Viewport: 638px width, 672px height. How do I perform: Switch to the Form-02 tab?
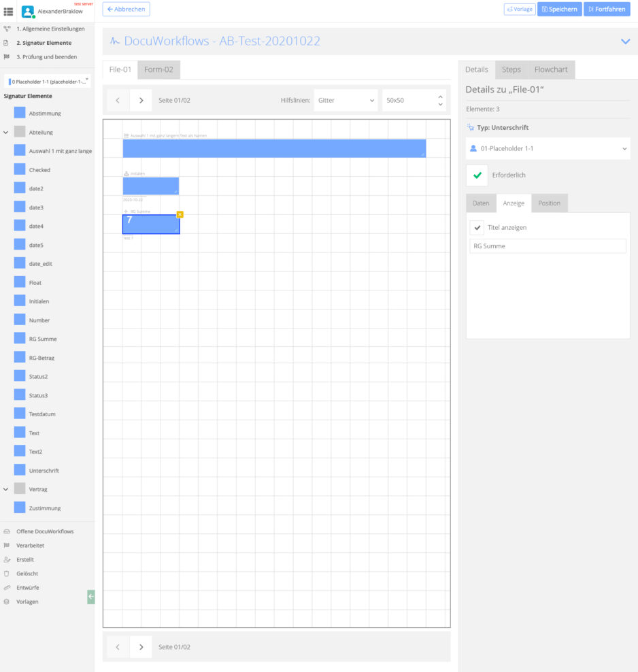coord(158,69)
